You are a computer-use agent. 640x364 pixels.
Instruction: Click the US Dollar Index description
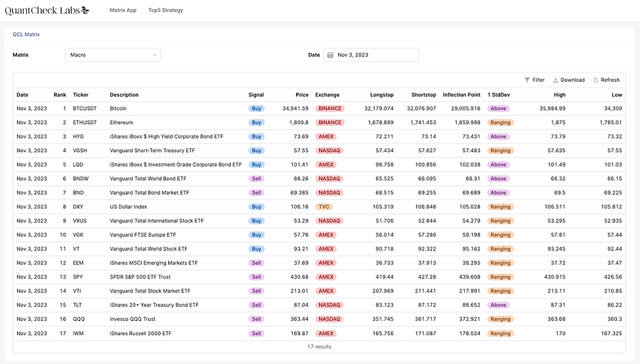(128, 207)
